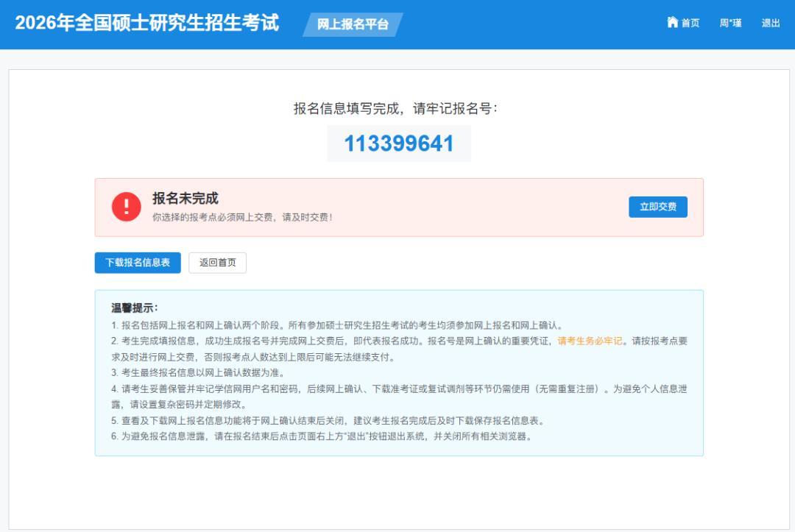Select the 网上报名平台 badge in the header

pos(353,24)
